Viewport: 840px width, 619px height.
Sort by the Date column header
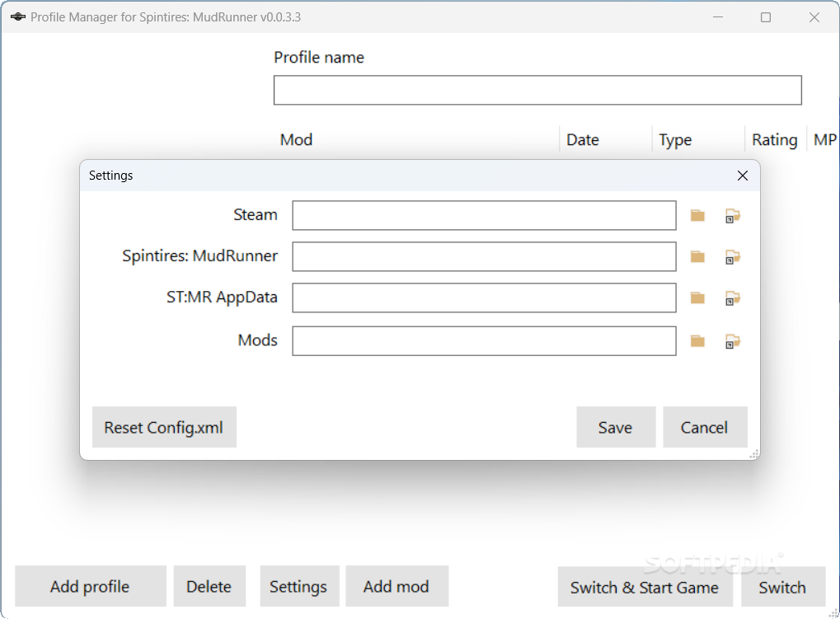606,140
